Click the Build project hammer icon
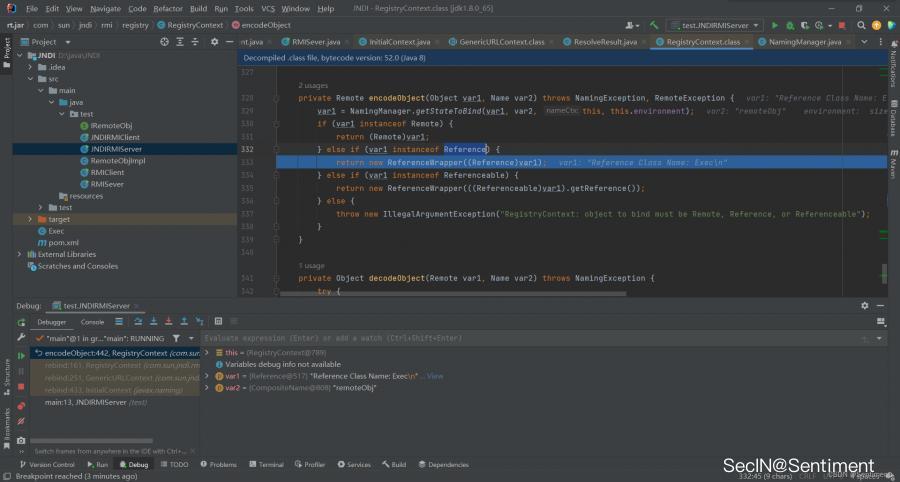This screenshot has width=900, height=482. (654, 25)
